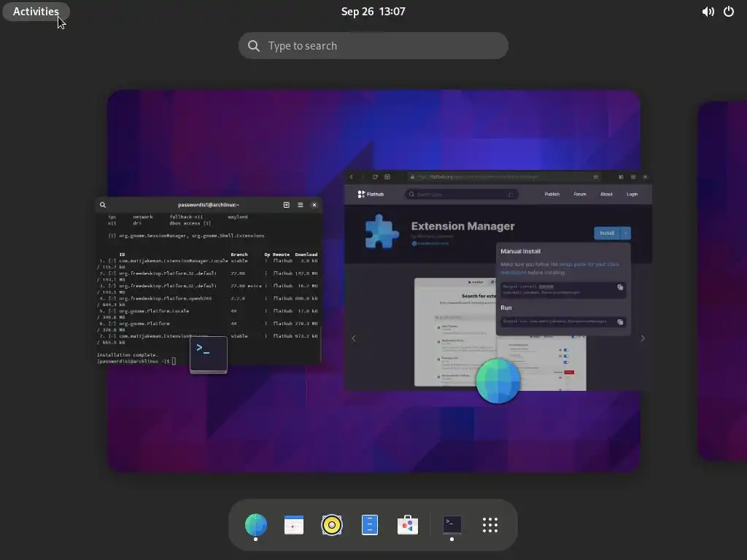Open the About link on Flathub
Image resolution: width=747 pixels, height=560 pixels.
coord(606,194)
